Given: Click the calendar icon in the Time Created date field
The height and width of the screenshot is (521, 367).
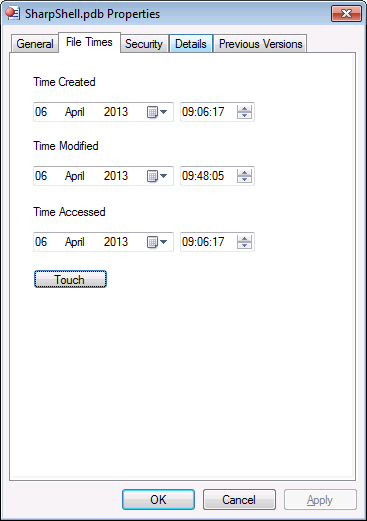Looking at the screenshot, I should [x=152, y=112].
